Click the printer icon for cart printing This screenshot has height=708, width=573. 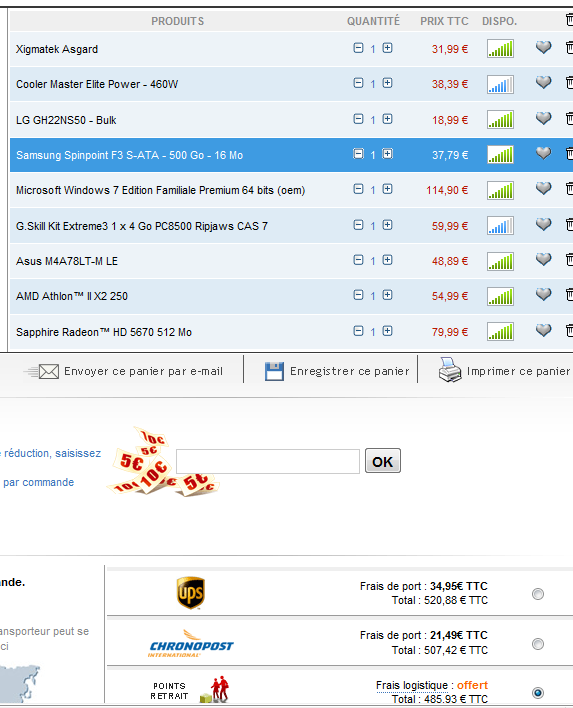pyautogui.click(x=450, y=370)
